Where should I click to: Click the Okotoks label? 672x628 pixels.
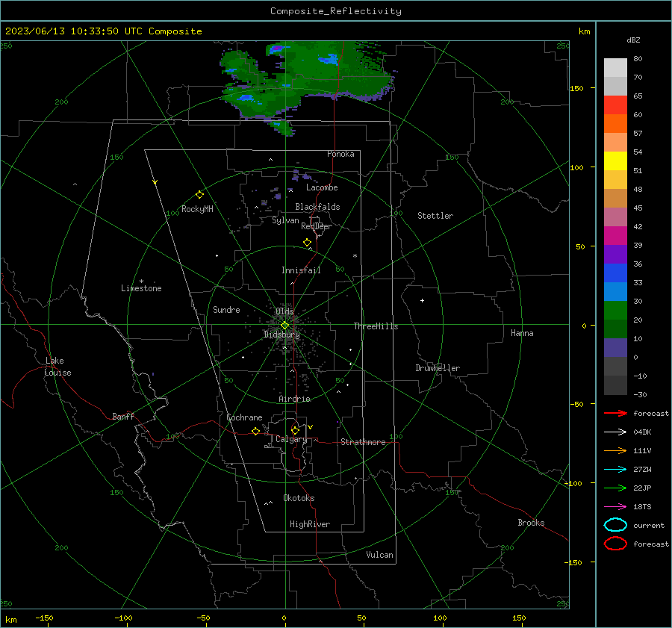pos(299,498)
